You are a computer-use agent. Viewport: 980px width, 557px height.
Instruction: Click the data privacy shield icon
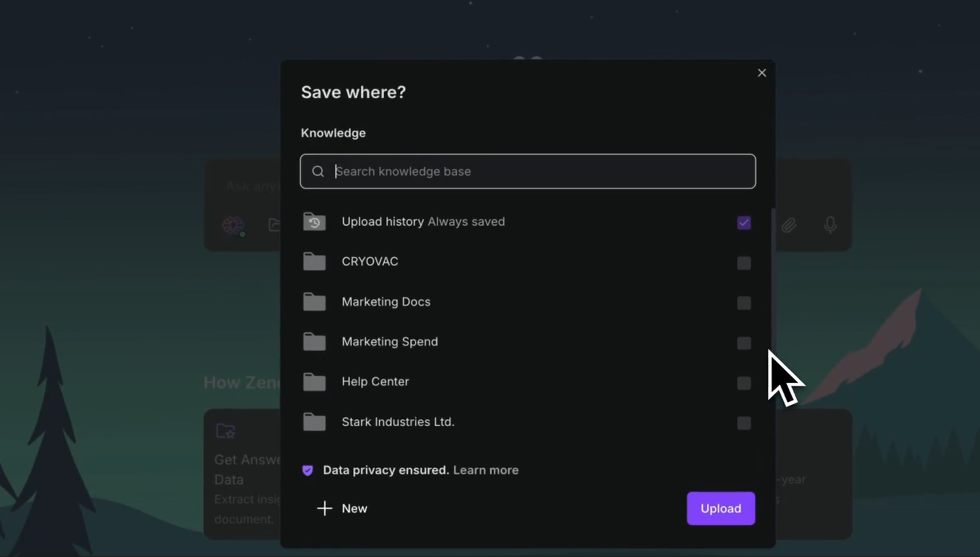(308, 470)
